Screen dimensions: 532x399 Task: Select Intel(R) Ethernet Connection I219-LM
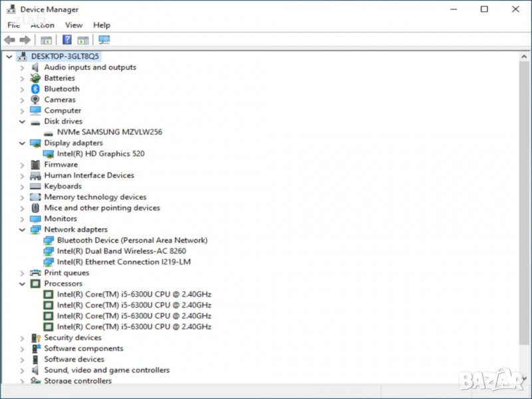pos(124,262)
